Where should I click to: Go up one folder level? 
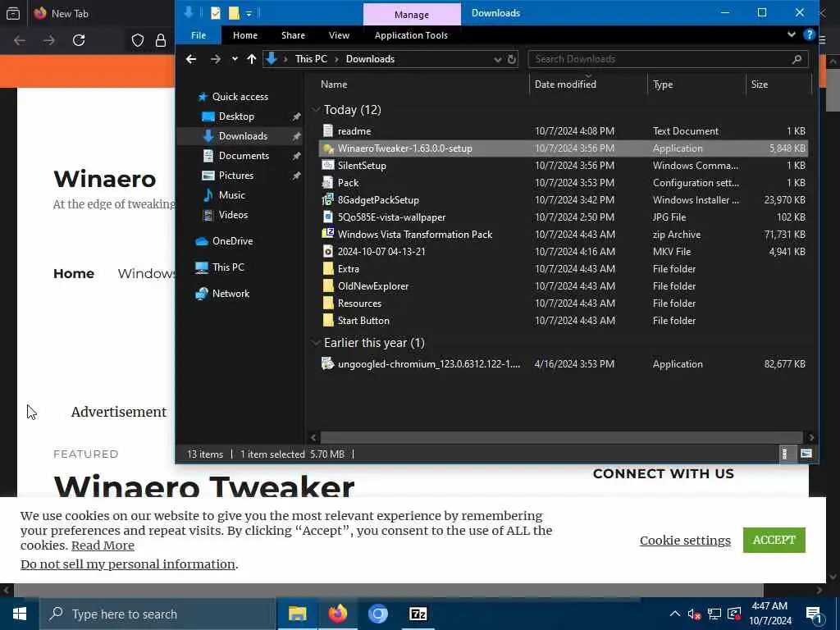[x=251, y=59]
